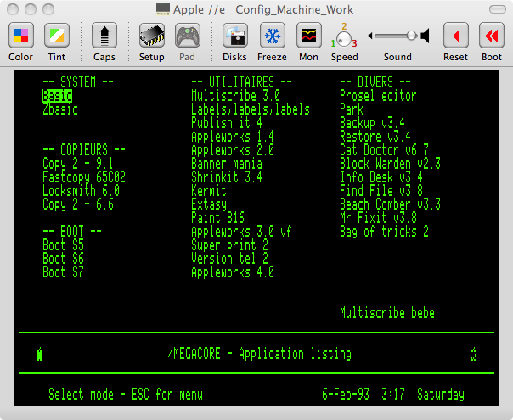
Task: Click the toolbar toggle pill button
Action: (498, 9)
